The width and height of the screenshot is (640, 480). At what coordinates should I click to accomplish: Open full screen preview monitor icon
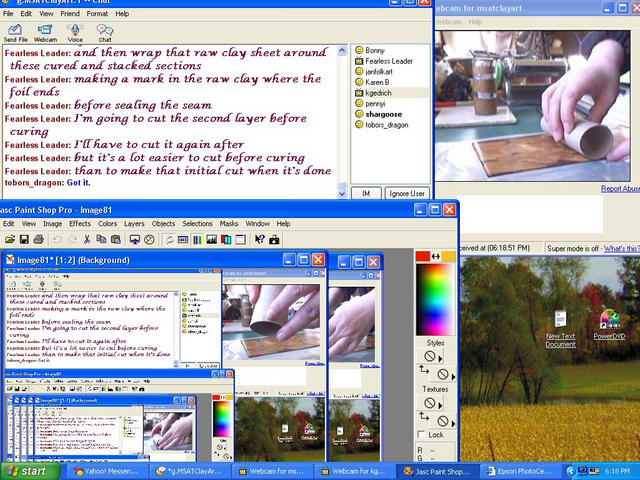[x=135, y=240]
